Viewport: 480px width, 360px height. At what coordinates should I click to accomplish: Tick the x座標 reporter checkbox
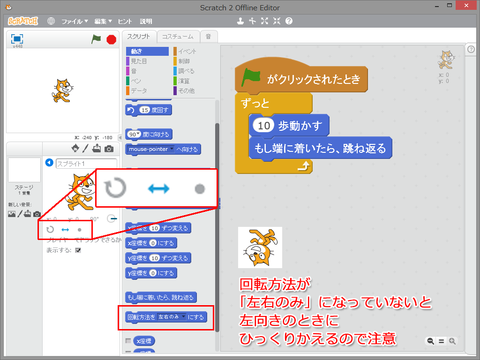pyautogui.click(x=128, y=341)
